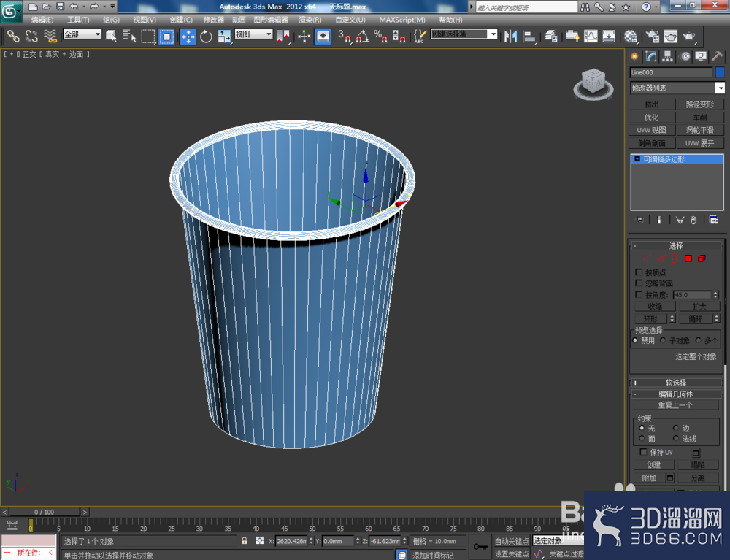Open the 视图(V) menu

[x=145, y=20]
